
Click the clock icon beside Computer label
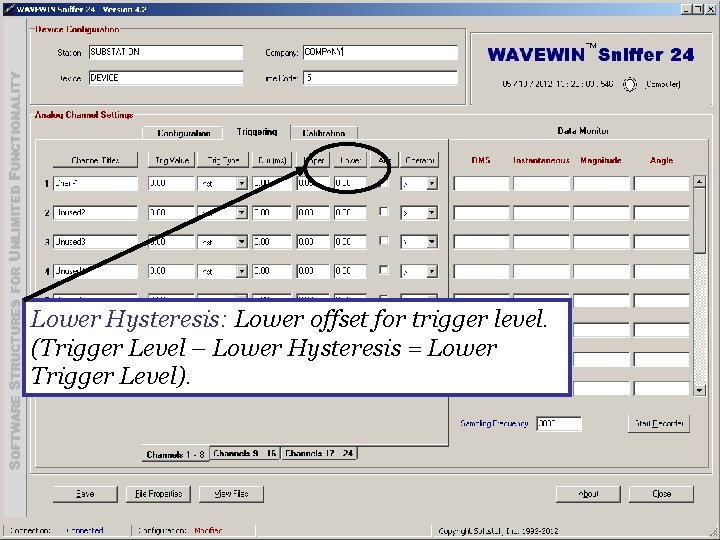coord(630,84)
